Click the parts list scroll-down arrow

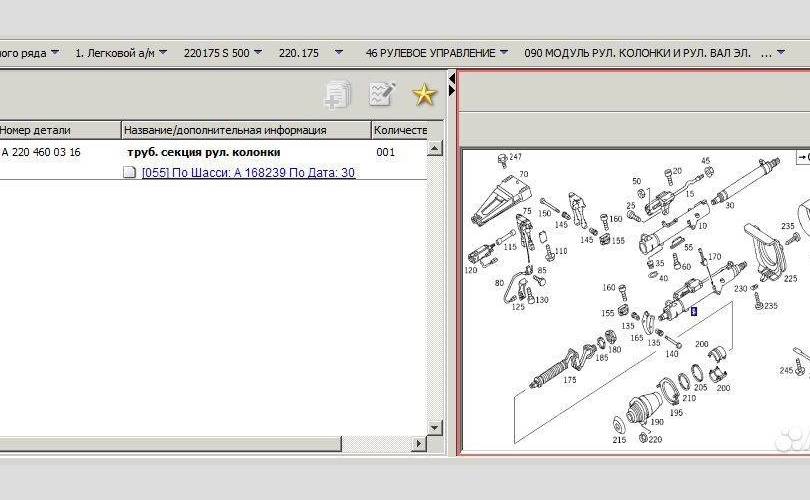click(435, 427)
